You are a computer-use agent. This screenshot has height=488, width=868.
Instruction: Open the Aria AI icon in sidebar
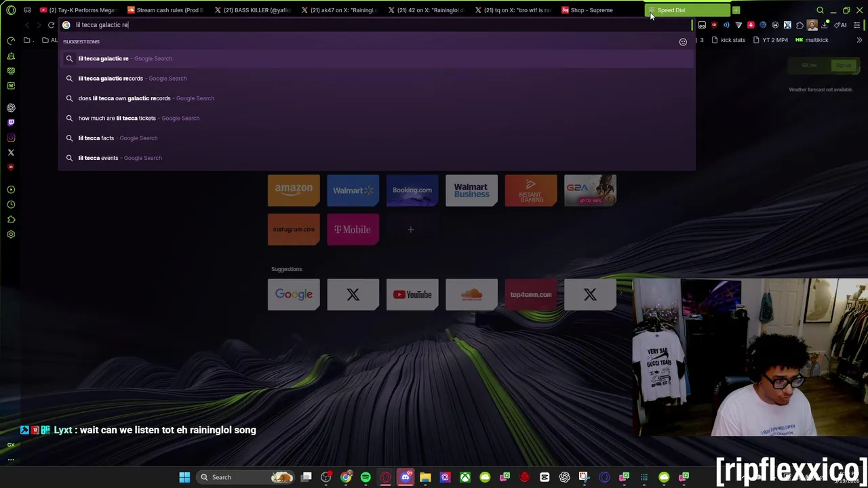tap(11, 108)
